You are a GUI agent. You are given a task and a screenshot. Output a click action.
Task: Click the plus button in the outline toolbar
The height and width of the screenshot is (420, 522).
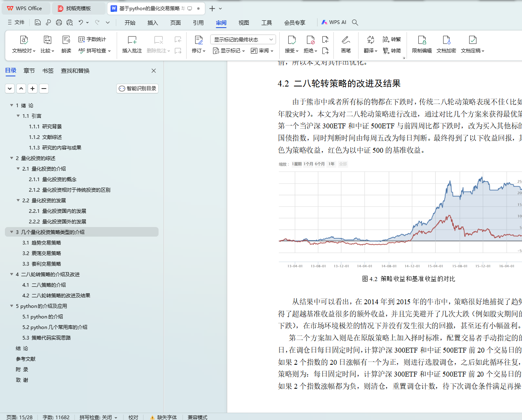[33, 89]
